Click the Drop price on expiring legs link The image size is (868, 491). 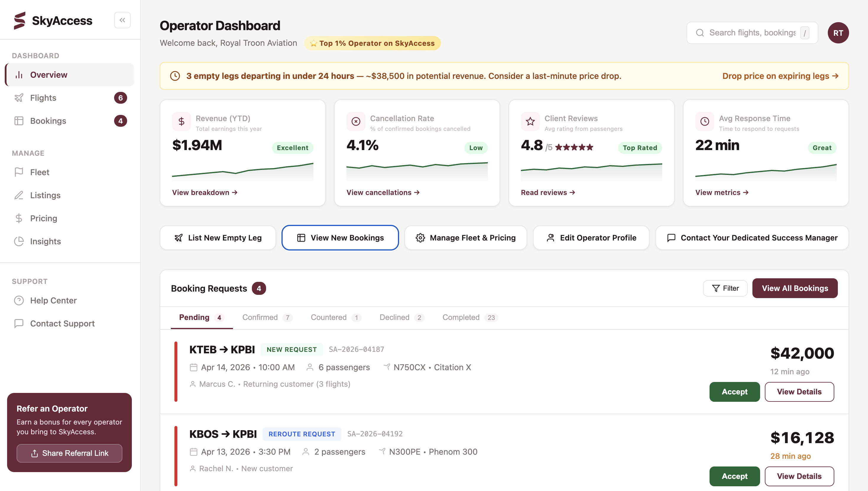780,76
